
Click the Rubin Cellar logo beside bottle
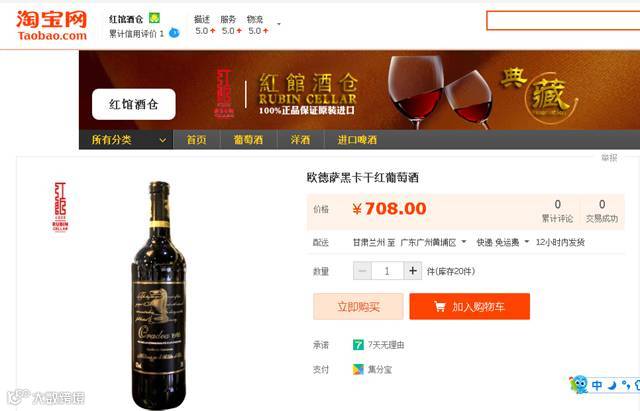coord(60,207)
